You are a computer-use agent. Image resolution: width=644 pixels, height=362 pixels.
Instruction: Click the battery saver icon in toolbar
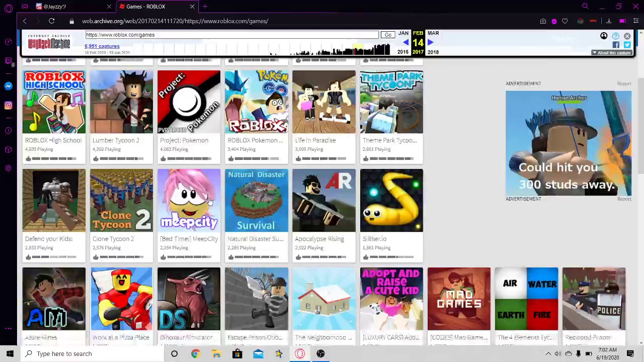coord(622,21)
